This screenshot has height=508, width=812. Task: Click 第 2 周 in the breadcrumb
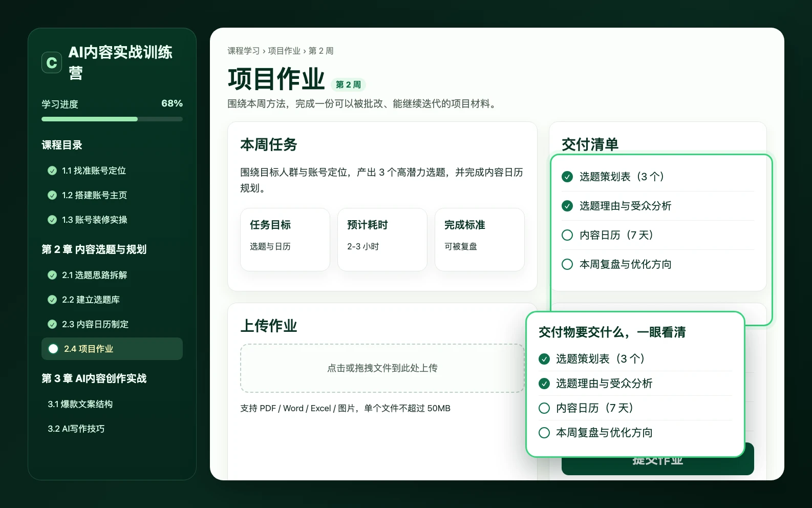pyautogui.click(x=321, y=51)
